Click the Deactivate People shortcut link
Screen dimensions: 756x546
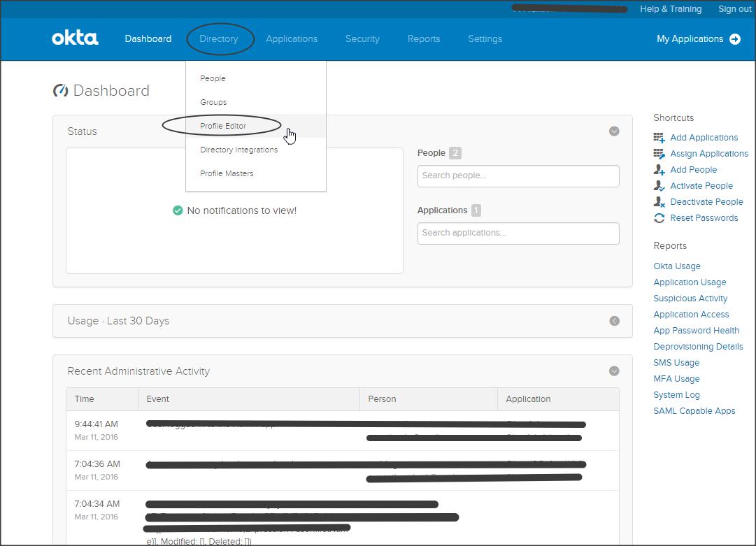coord(706,202)
